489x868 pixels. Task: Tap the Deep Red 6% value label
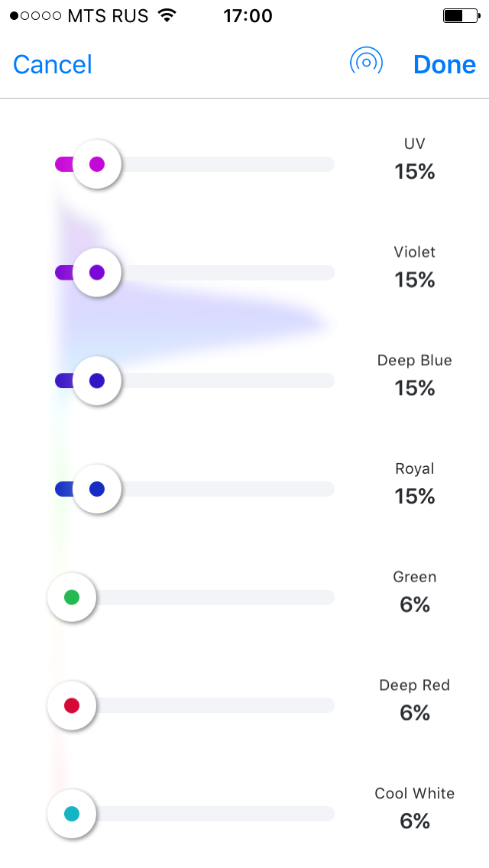point(415,713)
